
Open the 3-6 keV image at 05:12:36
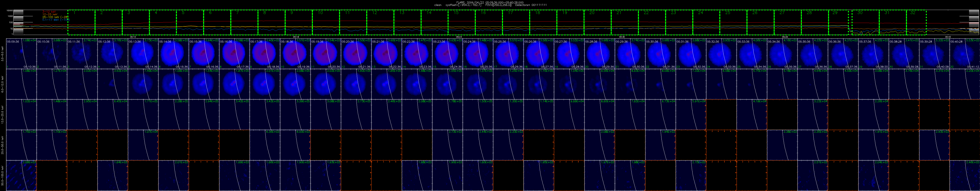[113, 53]
